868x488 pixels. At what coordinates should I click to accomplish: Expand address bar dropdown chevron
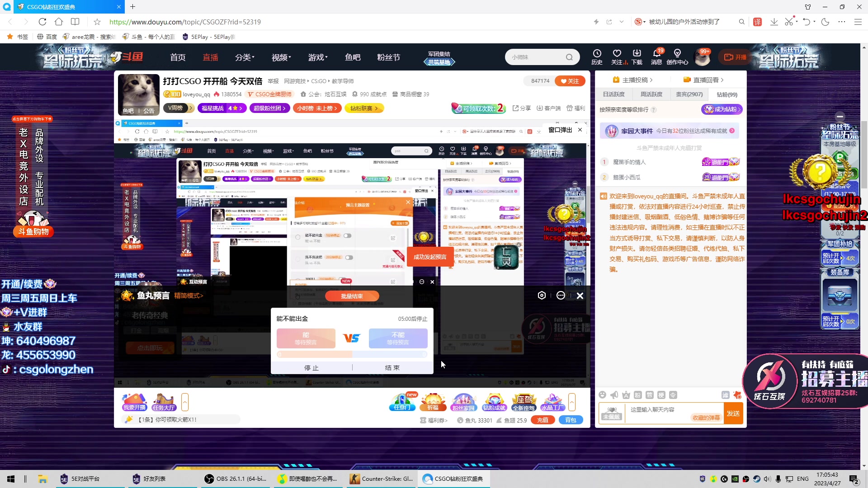click(622, 22)
